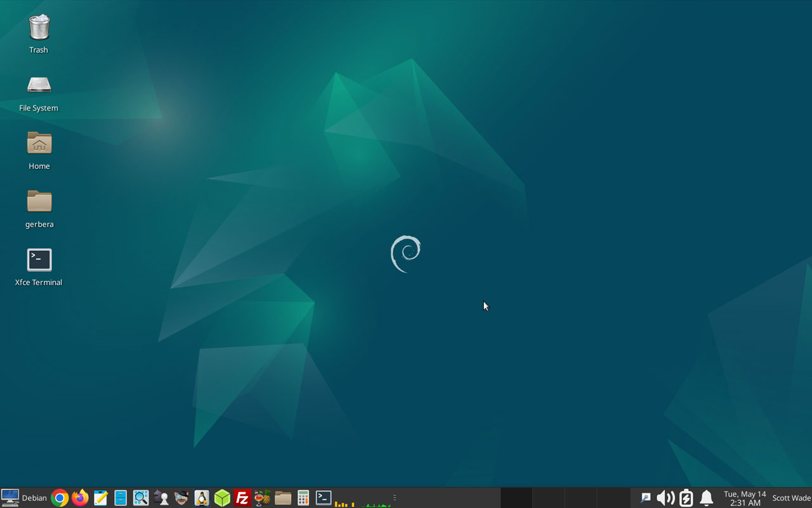Open the Scott Wade user menu
This screenshot has height=508, width=812.
(x=791, y=498)
